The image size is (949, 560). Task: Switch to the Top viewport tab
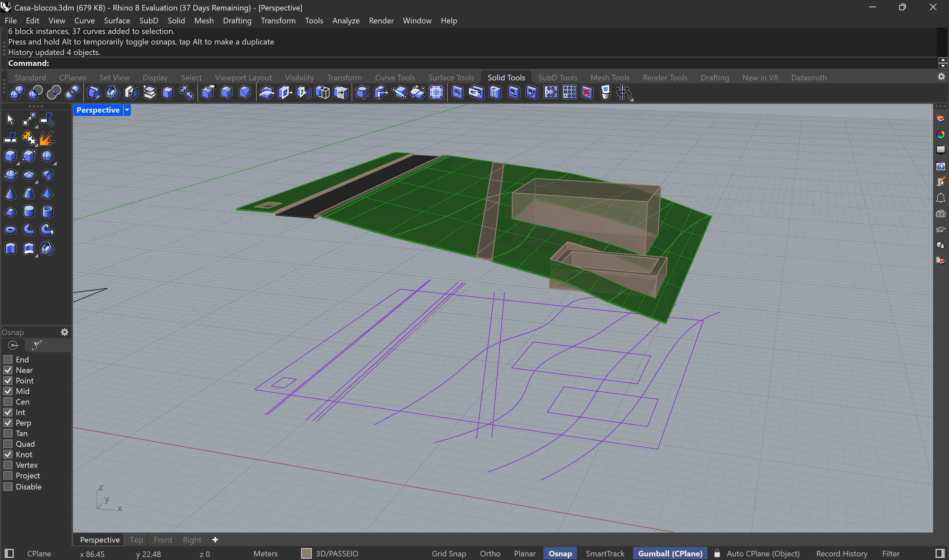(136, 540)
